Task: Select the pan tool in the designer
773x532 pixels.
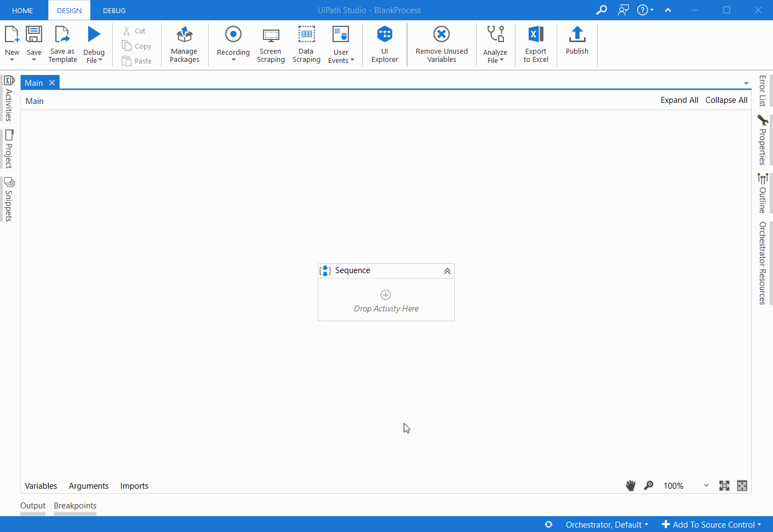Action: click(630, 485)
